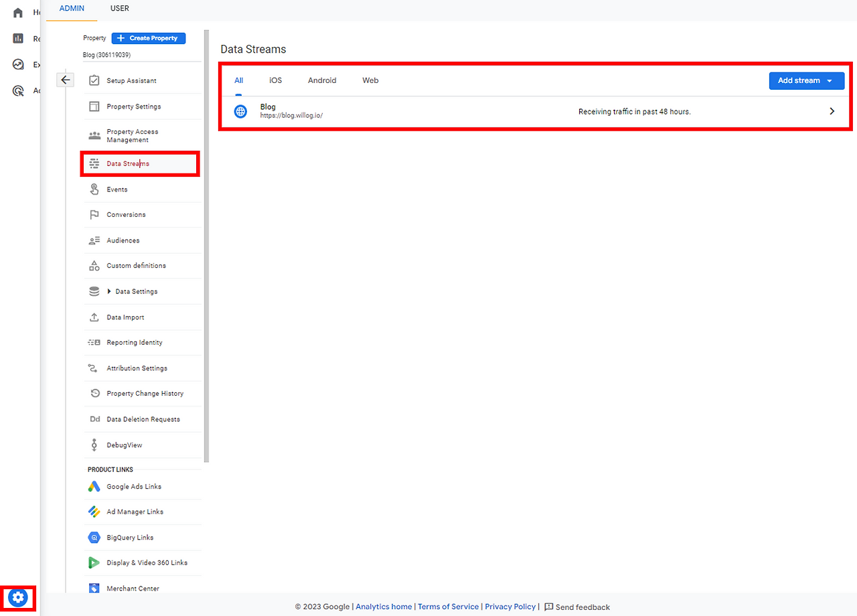Viewport: 857px width, 616px height.
Task: Click the Setup Assistant checkbox icon
Action: 94,80
